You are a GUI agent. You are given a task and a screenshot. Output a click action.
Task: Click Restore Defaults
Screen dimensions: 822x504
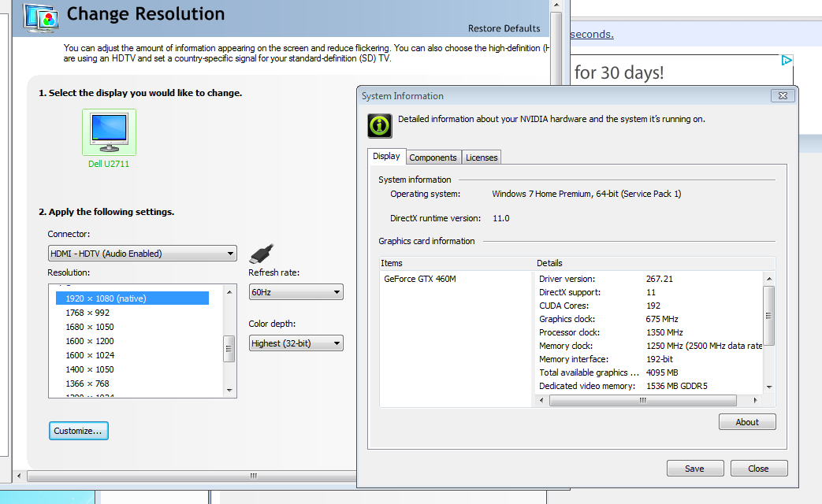(x=504, y=28)
